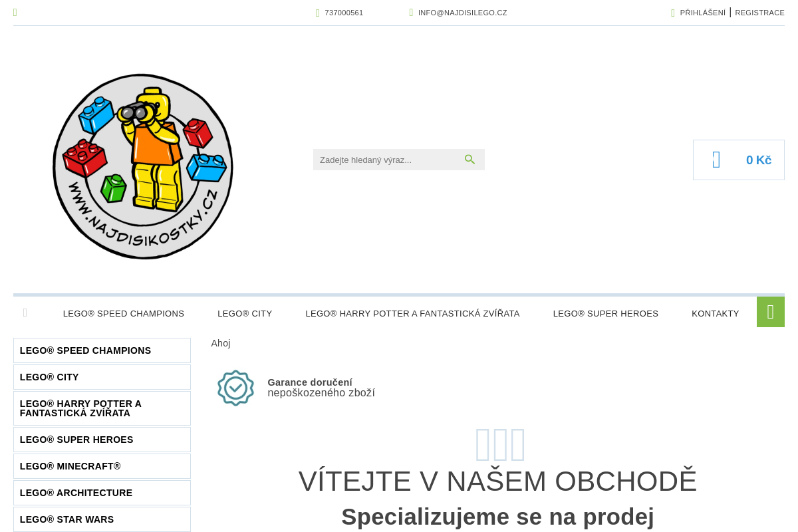Select LEGO® City in sidebar
Viewport: 798px width, 532px height.
(102, 377)
